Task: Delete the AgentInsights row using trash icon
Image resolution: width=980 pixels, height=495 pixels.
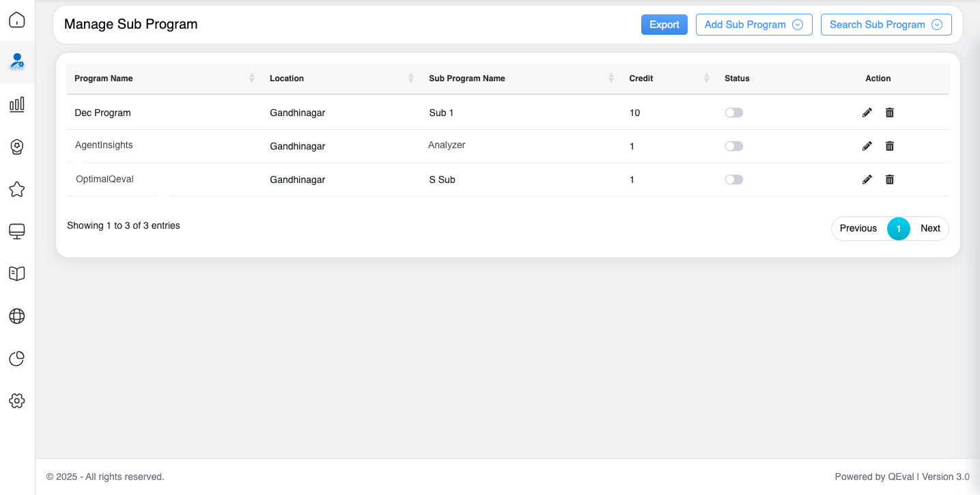Action: click(889, 146)
